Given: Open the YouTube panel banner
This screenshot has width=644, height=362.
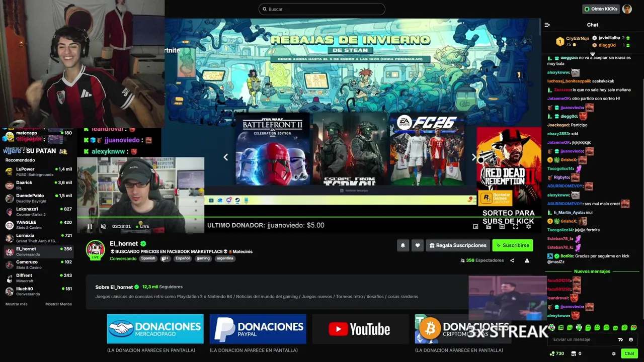Looking at the screenshot, I should tap(360, 329).
